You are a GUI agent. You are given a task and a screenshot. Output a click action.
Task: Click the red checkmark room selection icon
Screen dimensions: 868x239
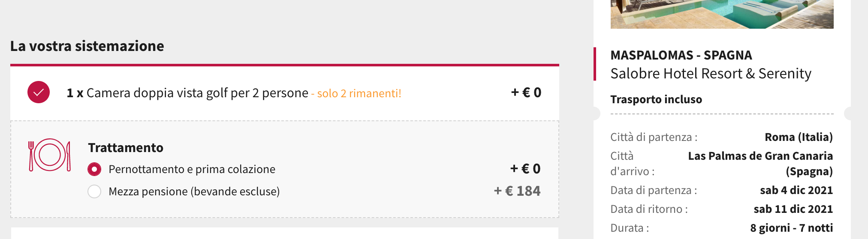(39, 92)
